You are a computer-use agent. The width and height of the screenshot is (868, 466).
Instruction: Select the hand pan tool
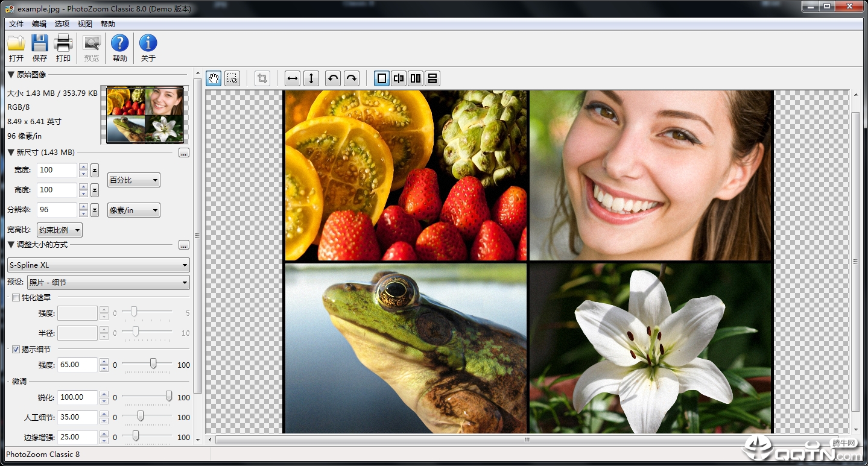click(214, 78)
